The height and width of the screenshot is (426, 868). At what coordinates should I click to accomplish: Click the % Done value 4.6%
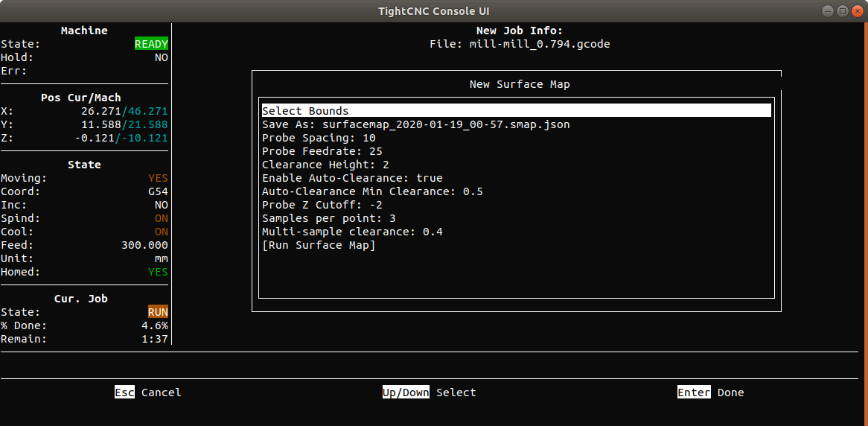155,325
